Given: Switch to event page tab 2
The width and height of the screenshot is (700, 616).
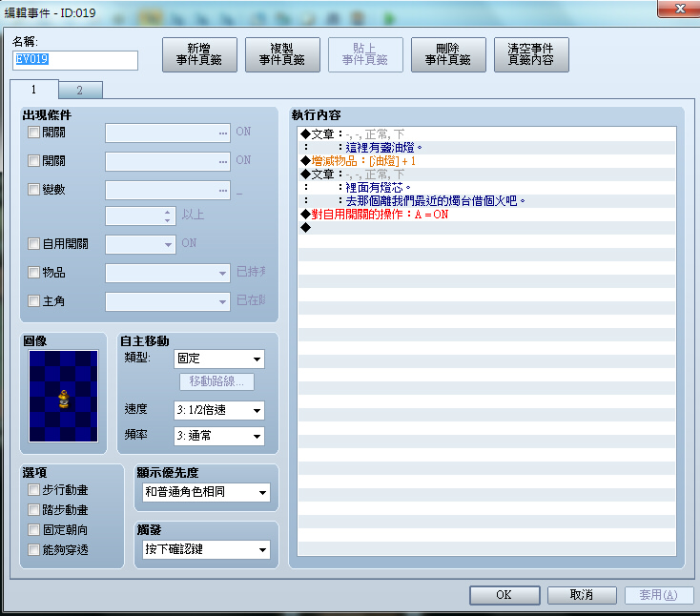Looking at the screenshot, I should click(x=80, y=91).
